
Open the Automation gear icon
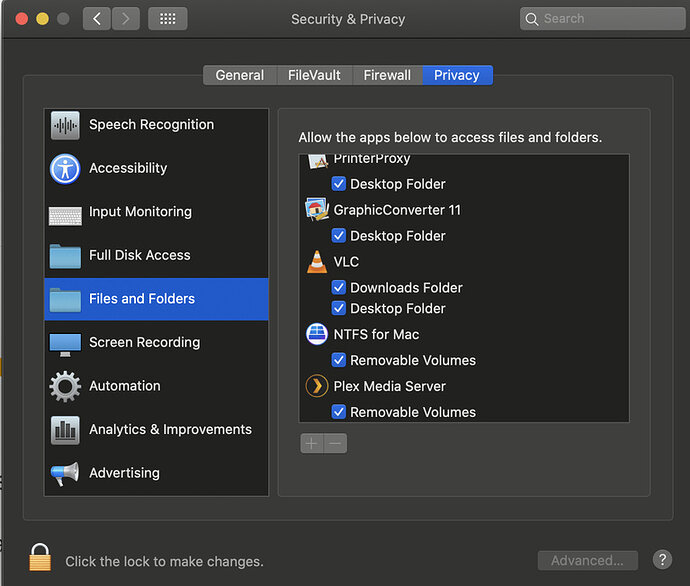tap(65, 386)
